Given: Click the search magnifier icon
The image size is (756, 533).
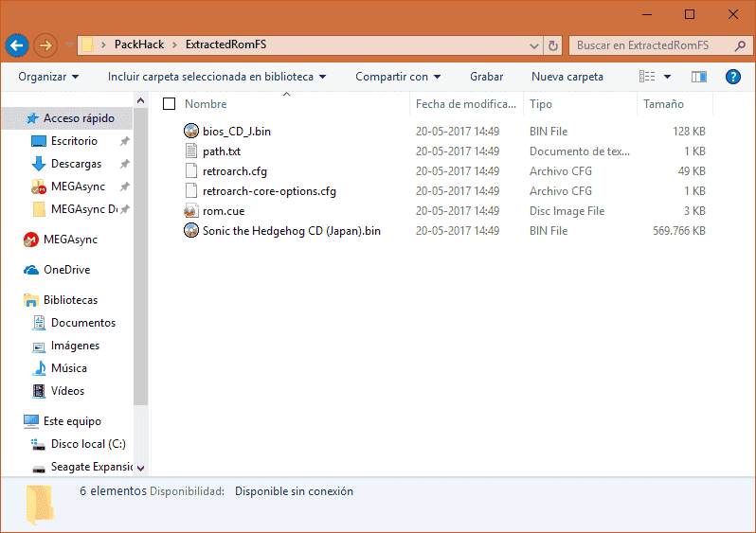Looking at the screenshot, I should [740, 45].
